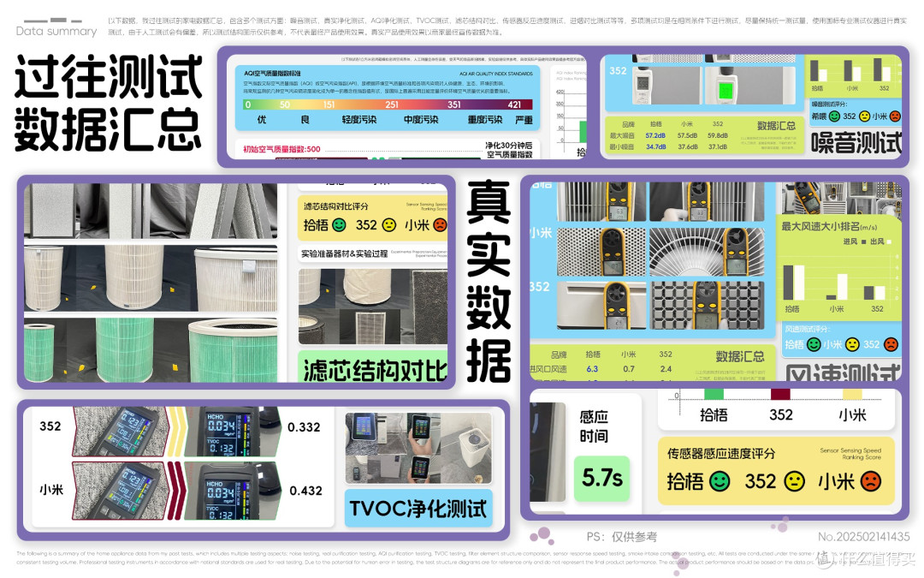The image size is (924, 578).
Task: Click the 0.332 TVOC result for 352
Action: pos(304,427)
